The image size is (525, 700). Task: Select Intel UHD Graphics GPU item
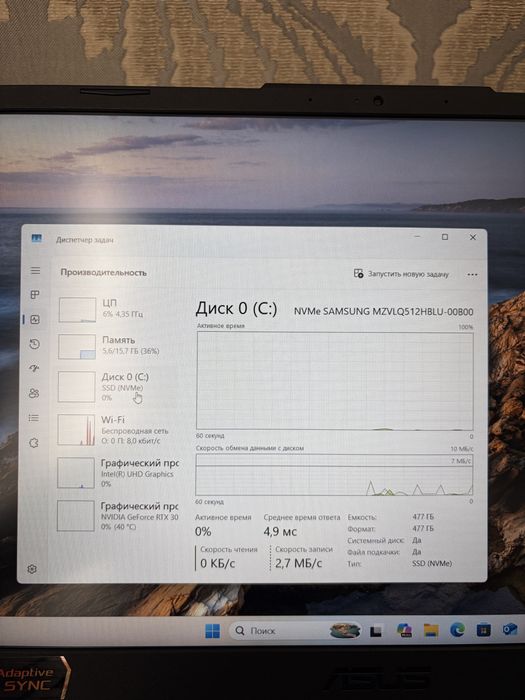point(119,473)
